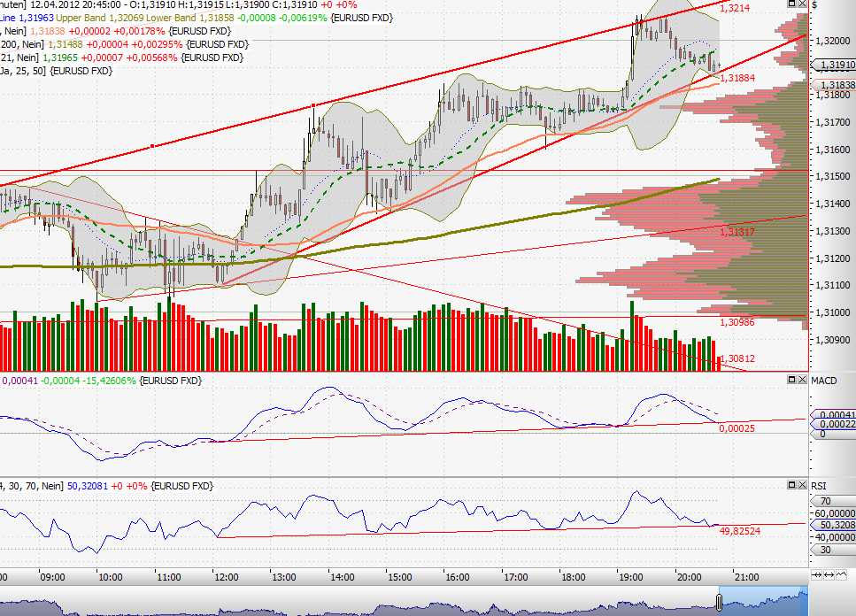This screenshot has width=856, height=616.
Task: Close the MACD indicator pane
Action: click(x=803, y=379)
